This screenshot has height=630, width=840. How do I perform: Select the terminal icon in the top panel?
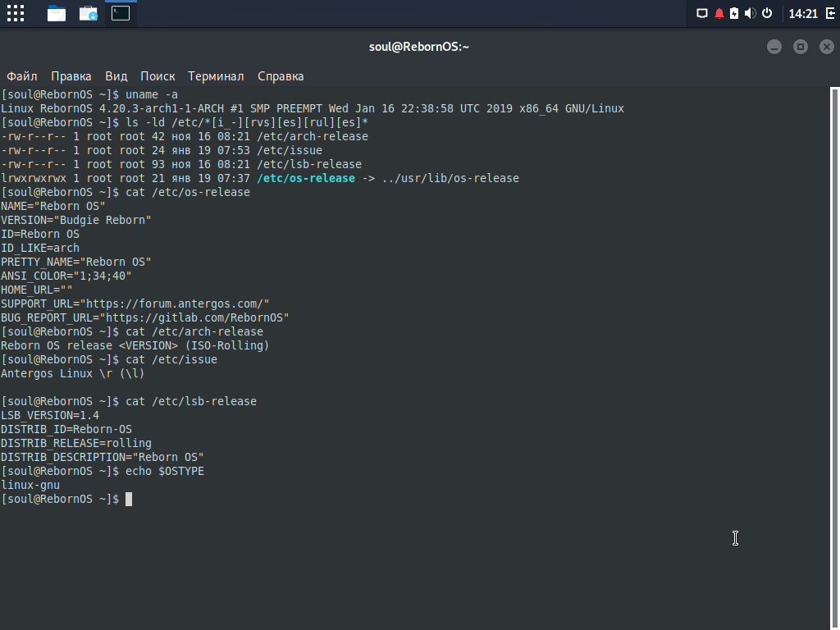click(x=121, y=13)
